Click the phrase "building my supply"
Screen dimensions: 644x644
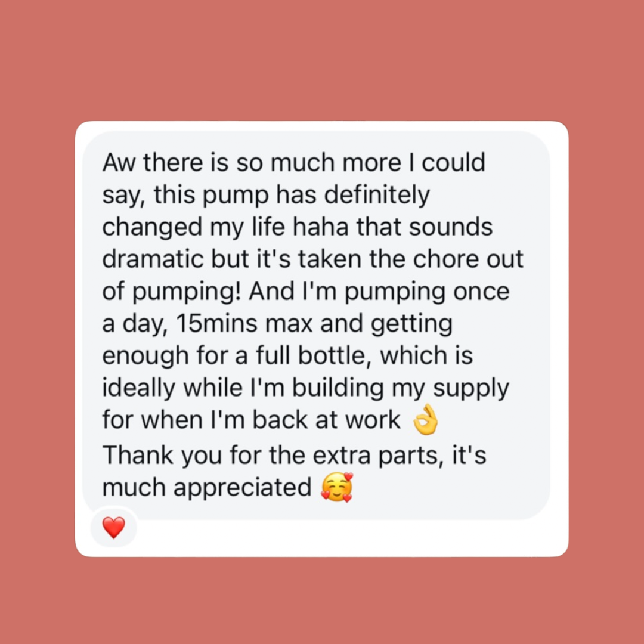click(401, 388)
